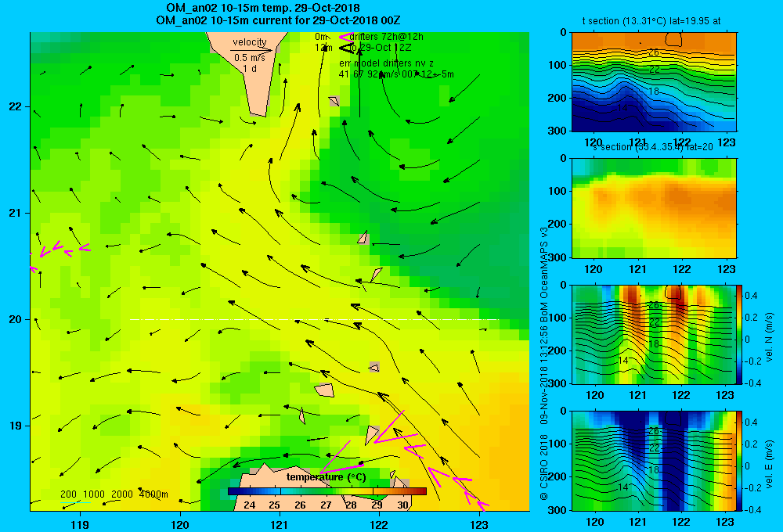Viewport: 783px width, 532px height.
Task: Click the black 13m drifter legend marker
Action: pyautogui.click(x=346, y=49)
